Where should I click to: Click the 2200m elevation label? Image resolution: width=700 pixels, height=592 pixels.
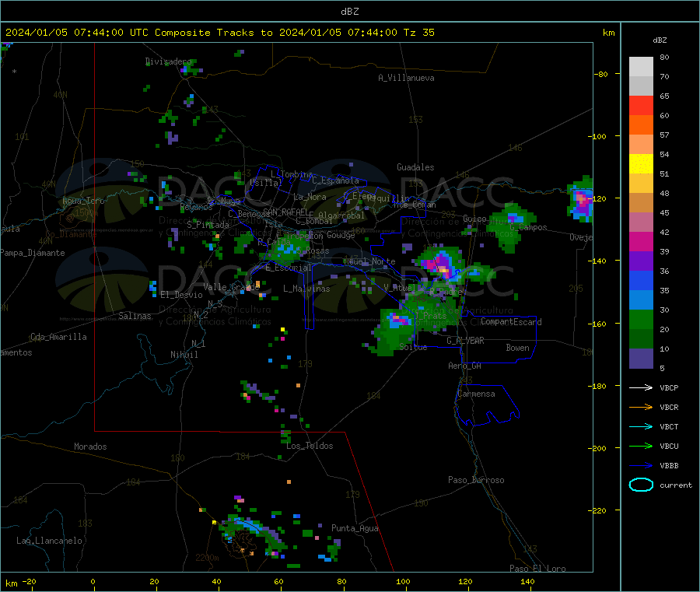coord(207,558)
